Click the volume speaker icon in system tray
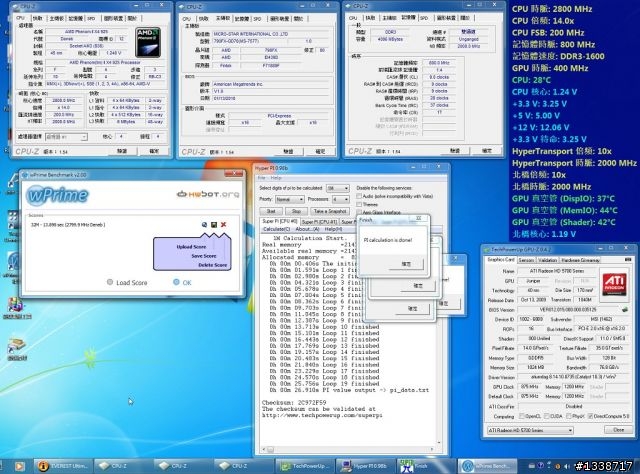The image size is (640, 474). coord(567,466)
